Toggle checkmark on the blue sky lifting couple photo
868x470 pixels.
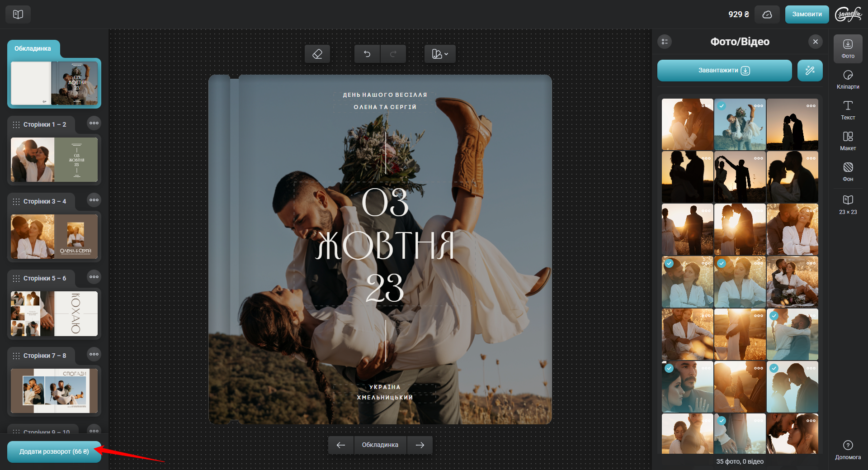click(722, 106)
